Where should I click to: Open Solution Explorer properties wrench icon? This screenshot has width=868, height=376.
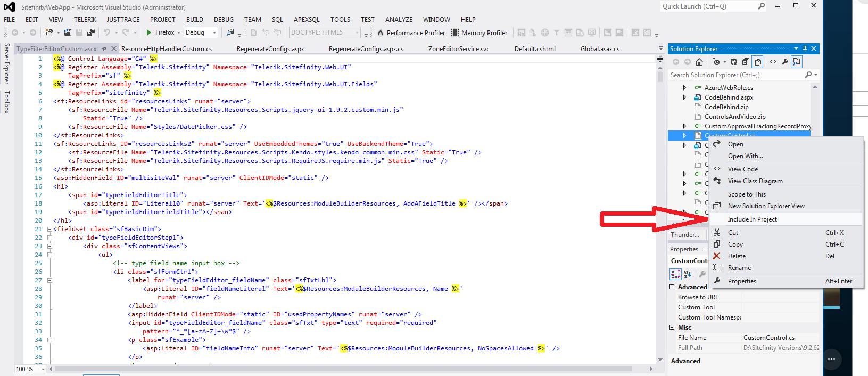(x=785, y=62)
